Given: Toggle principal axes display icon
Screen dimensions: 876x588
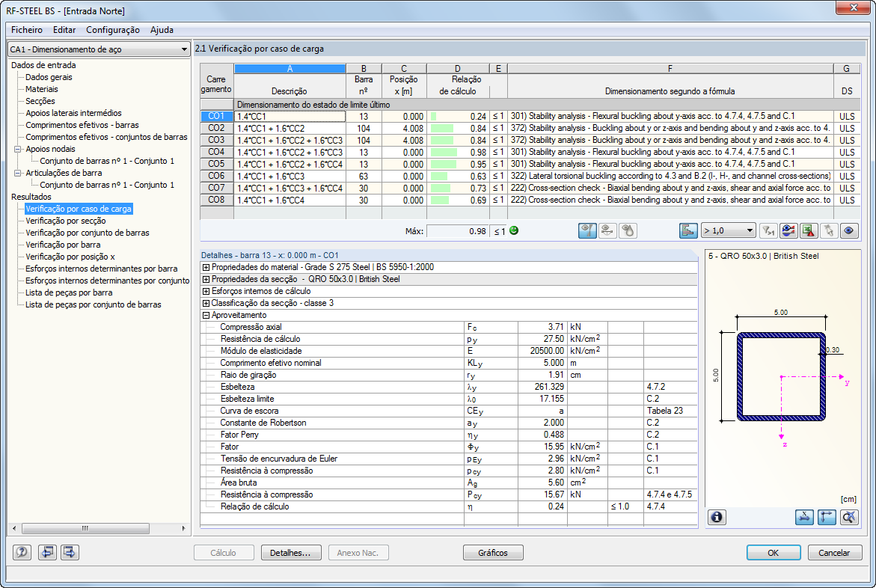Looking at the screenshot, I should pyautogui.click(x=827, y=517).
